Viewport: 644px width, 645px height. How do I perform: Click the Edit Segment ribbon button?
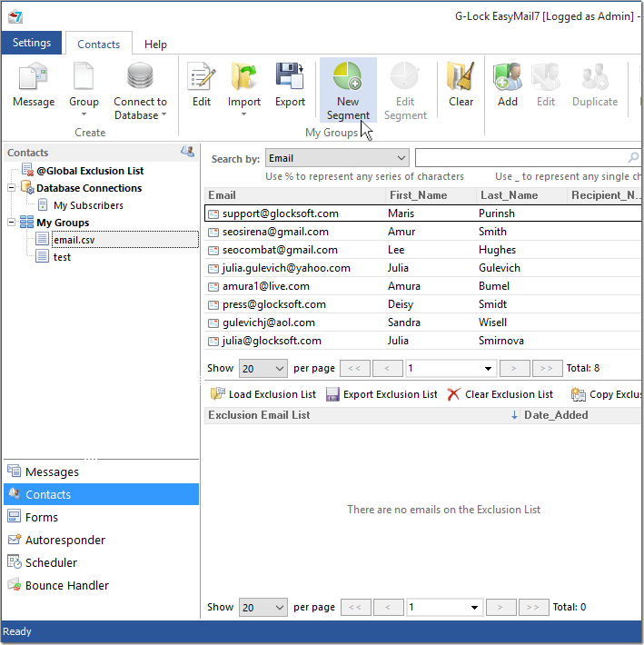pos(405,91)
